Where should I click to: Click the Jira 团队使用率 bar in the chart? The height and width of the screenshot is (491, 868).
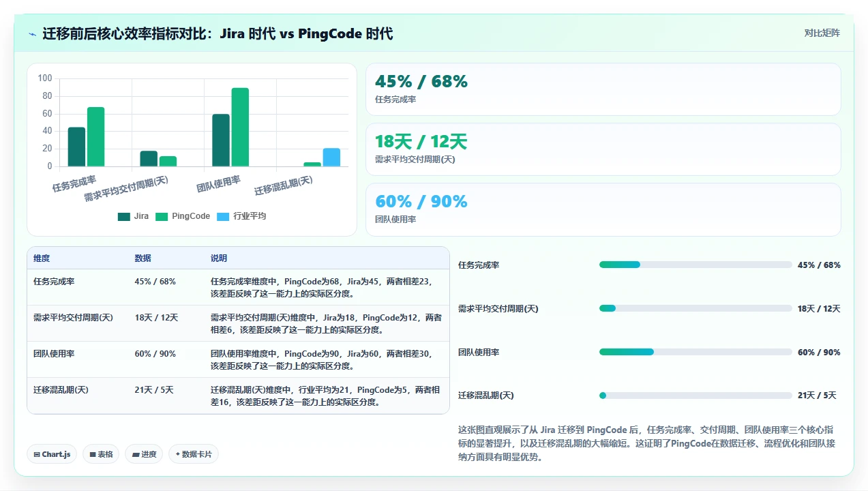coord(221,140)
